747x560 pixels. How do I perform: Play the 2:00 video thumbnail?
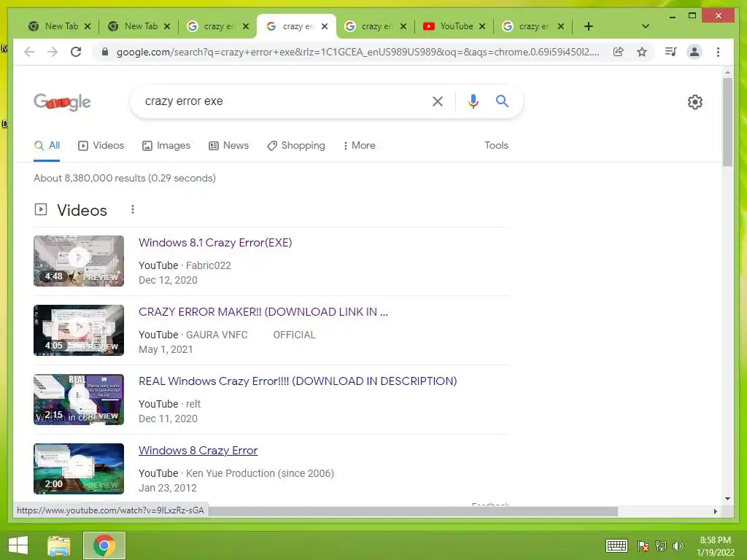[79, 469]
